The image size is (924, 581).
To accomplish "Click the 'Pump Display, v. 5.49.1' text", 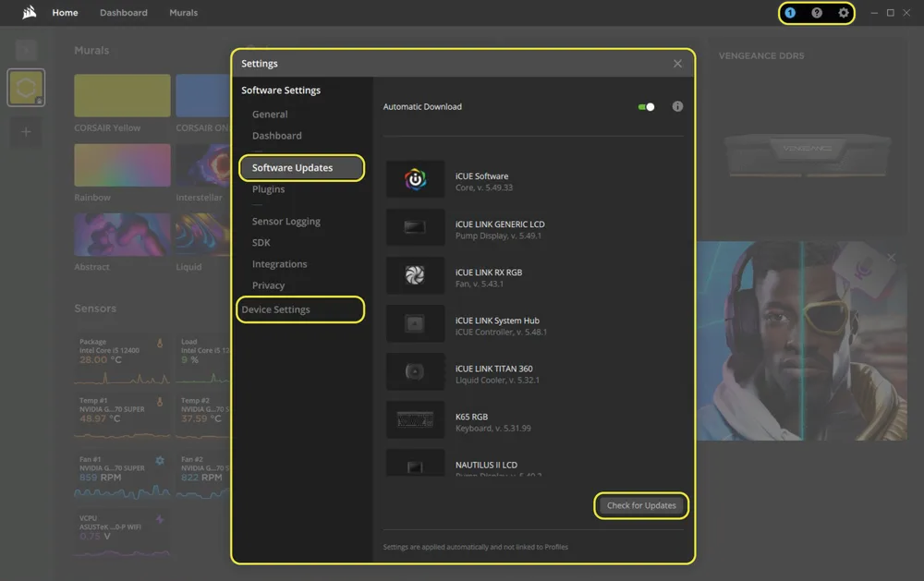I will click(x=498, y=236).
